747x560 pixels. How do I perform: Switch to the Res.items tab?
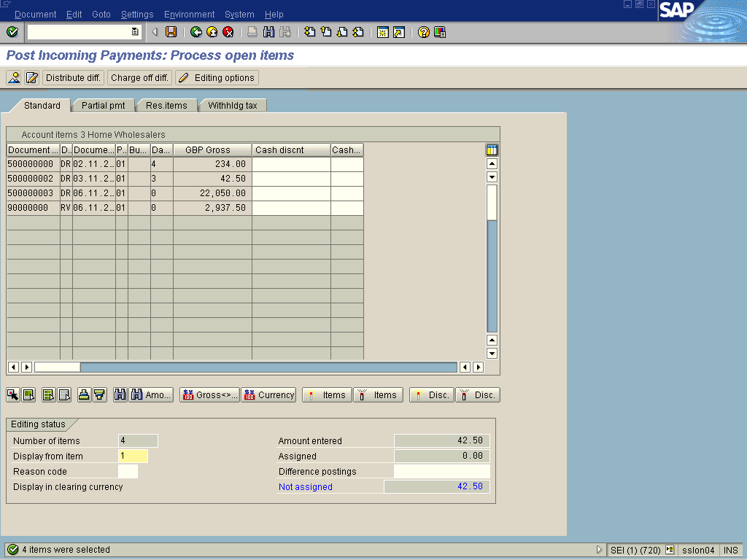pyautogui.click(x=166, y=106)
